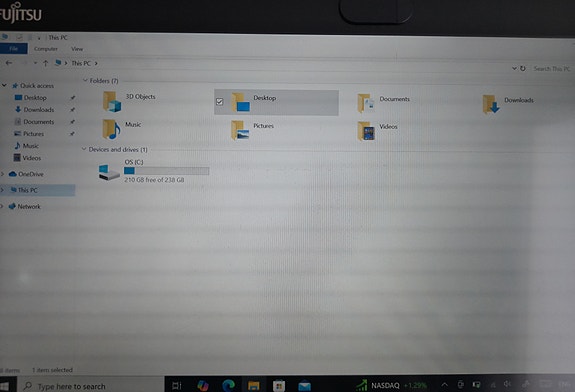Open the Computer ribbon tab
Viewport: 575px width, 392px height.
click(x=46, y=49)
